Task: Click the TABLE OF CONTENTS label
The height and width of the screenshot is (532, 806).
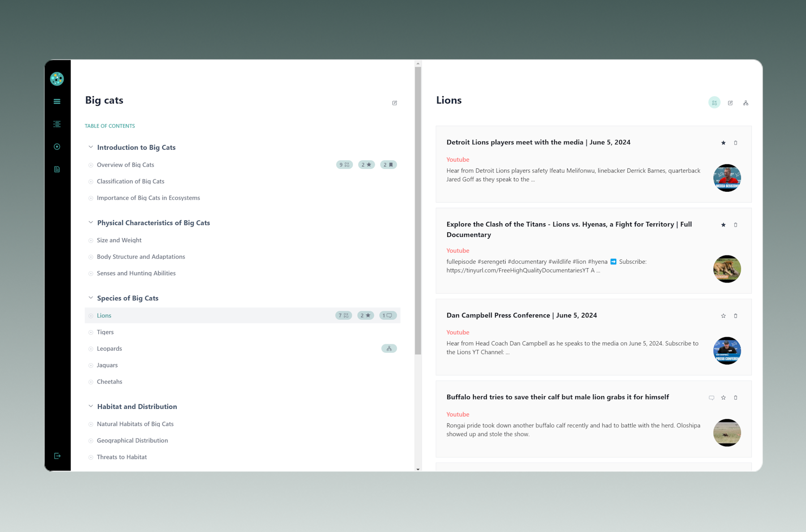Action: click(x=110, y=126)
